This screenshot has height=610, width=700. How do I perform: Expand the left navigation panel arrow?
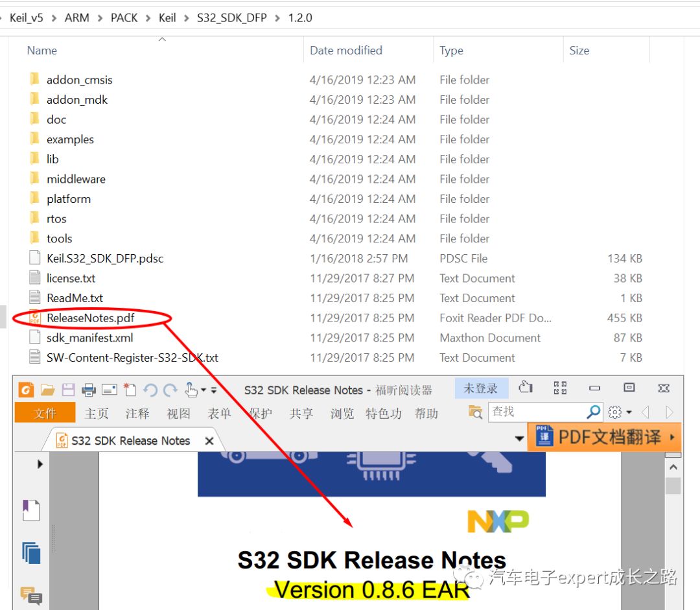click(40, 464)
